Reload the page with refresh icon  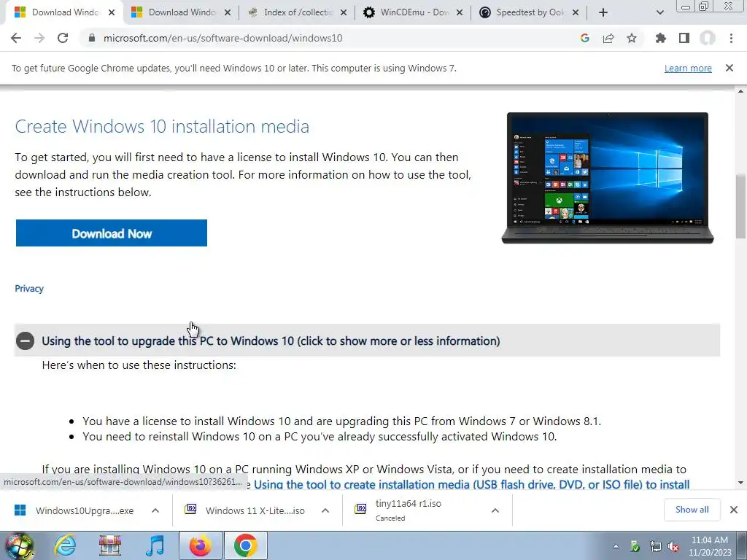point(63,38)
